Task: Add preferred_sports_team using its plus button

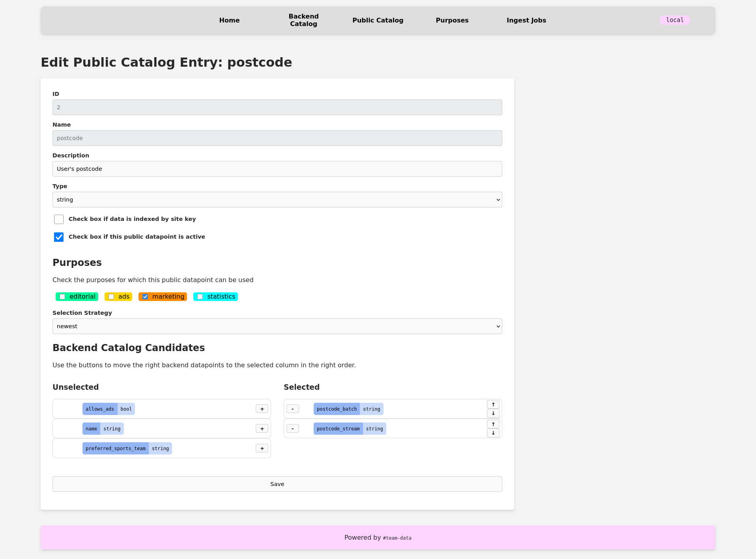Action: (x=262, y=448)
